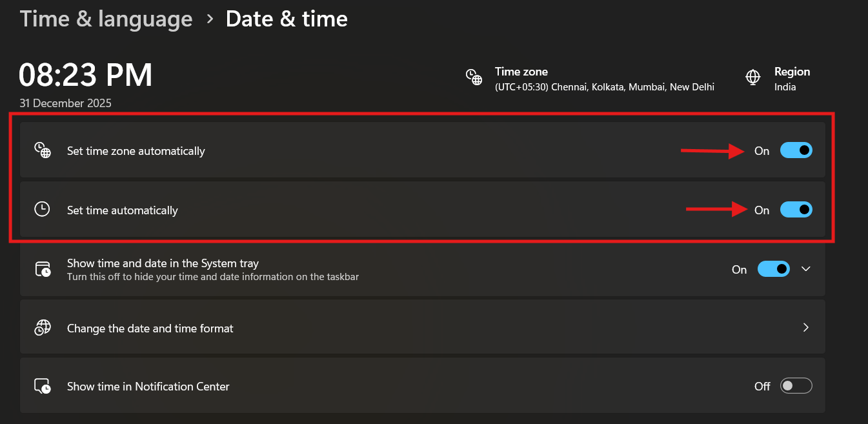The height and width of the screenshot is (424, 868).
Task: Disable the Set time automatically switch
Action: 796,210
